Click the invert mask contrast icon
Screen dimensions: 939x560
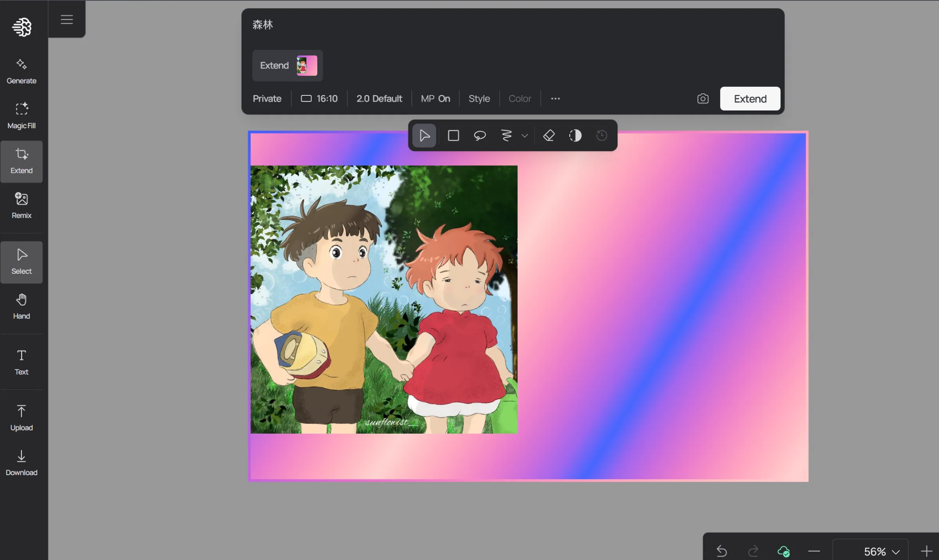tap(575, 136)
